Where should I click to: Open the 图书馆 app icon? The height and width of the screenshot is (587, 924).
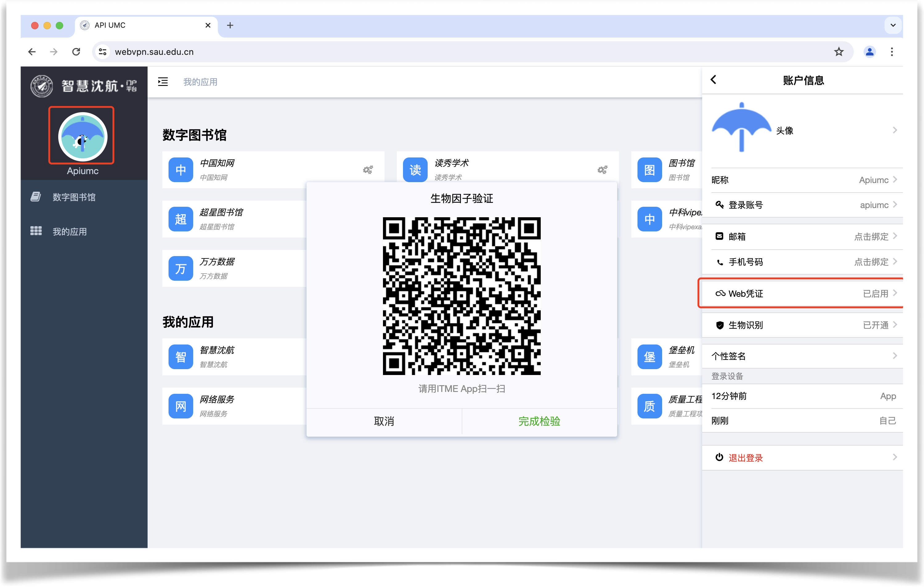coord(649,169)
